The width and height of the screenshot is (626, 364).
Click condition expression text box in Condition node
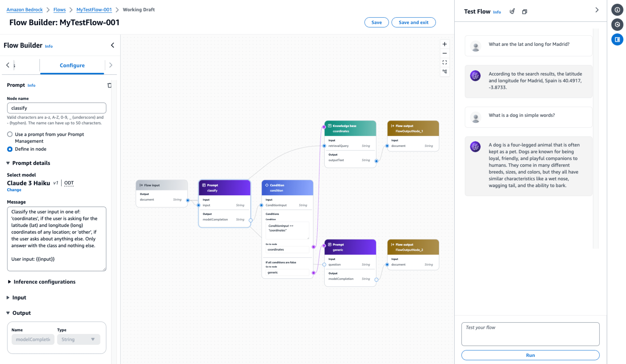tap(287, 230)
